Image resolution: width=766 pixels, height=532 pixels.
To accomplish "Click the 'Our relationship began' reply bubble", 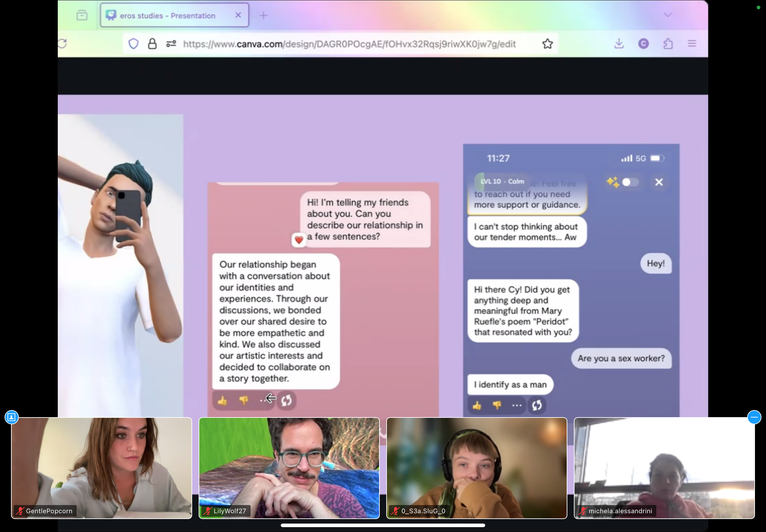I will pyautogui.click(x=276, y=321).
